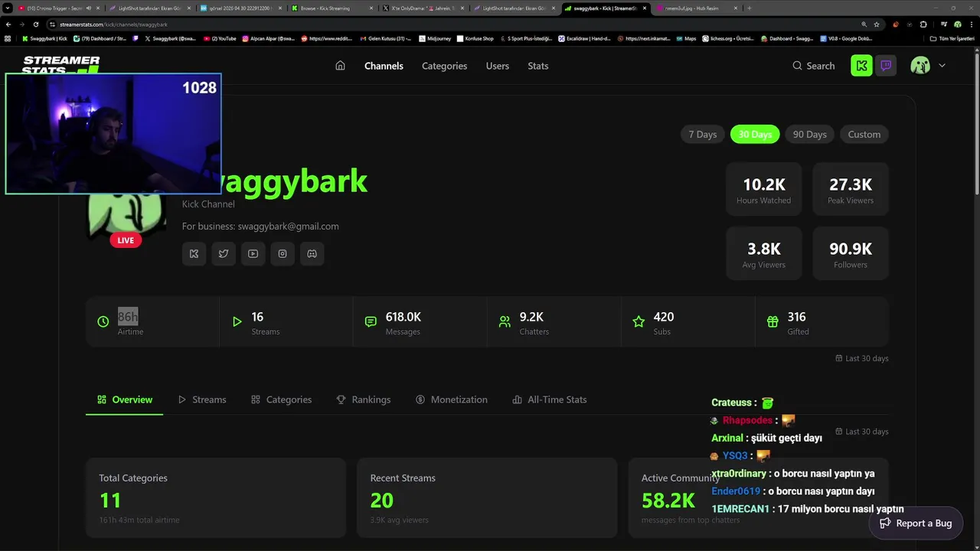
Task: Open the Categories tab below stats bar
Action: pos(281,399)
